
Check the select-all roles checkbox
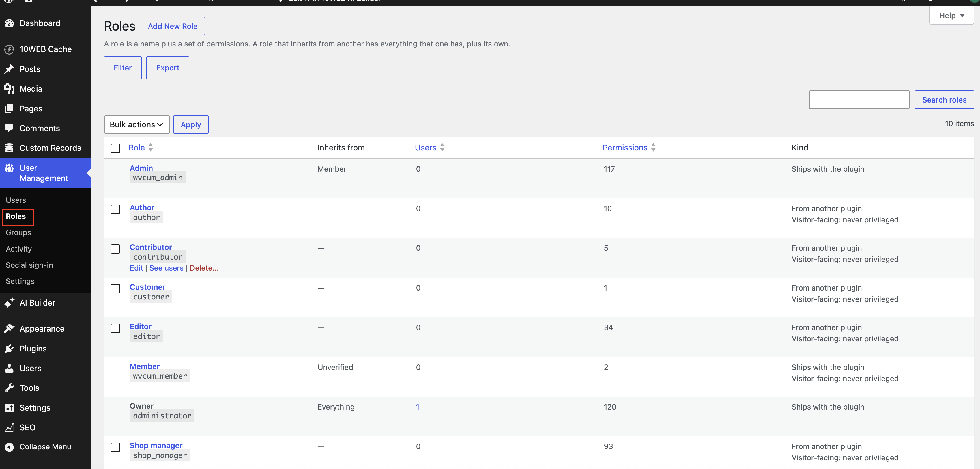[x=115, y=148]
